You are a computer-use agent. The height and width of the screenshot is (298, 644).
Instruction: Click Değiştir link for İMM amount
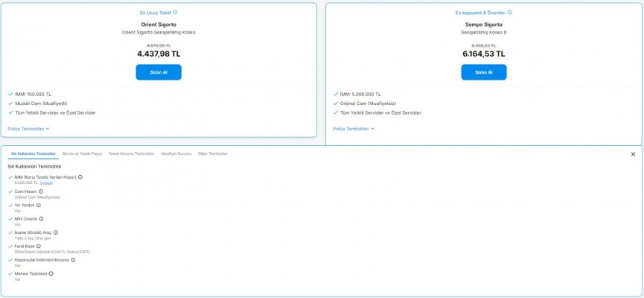[x=46, y=183]
